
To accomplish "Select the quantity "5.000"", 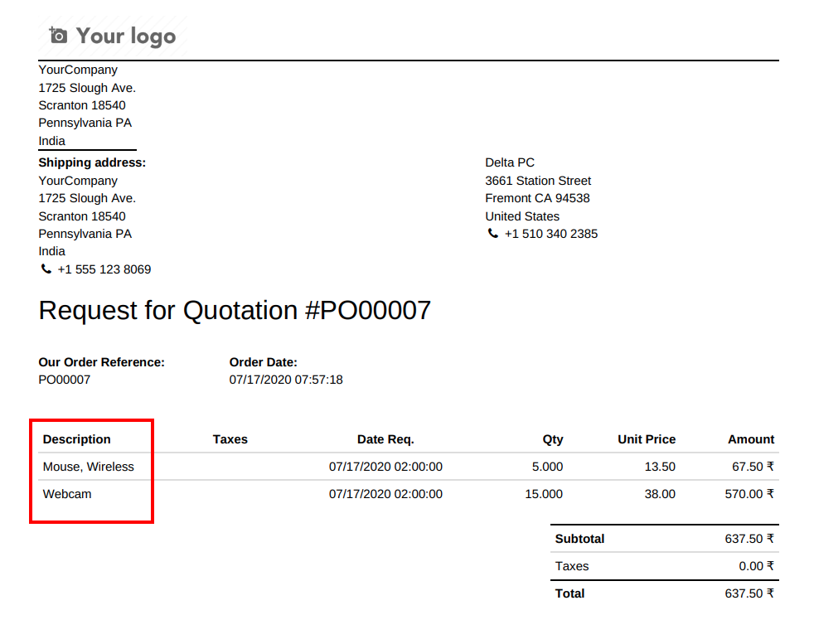I will (547, 467).
